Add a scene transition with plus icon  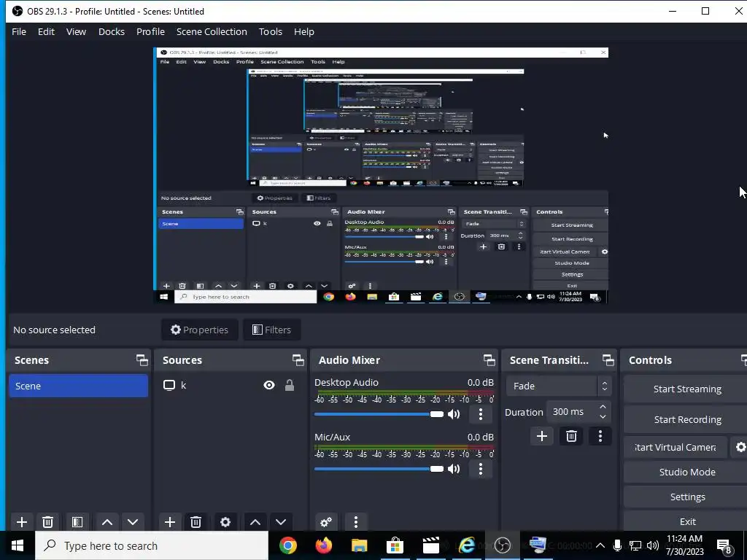coord(542,436)
